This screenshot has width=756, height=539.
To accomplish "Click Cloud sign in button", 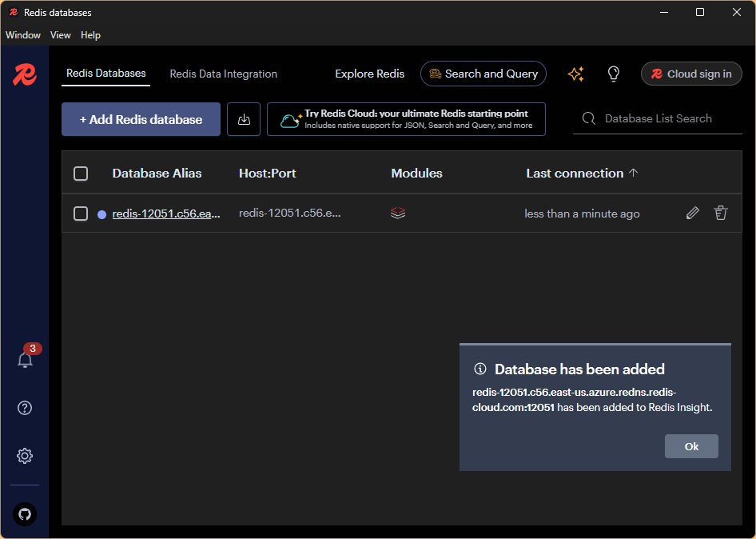I will click(x=691, y=74).
